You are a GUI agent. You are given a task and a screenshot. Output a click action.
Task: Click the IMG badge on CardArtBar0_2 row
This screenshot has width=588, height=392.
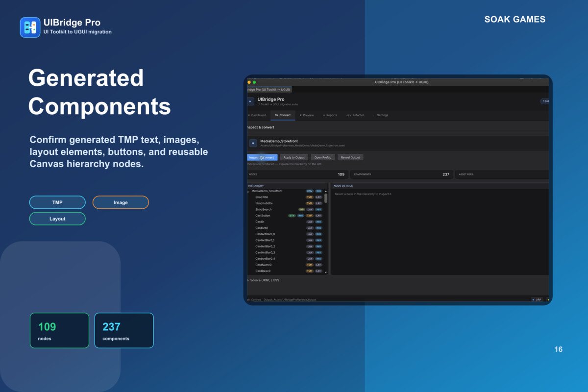pos(318,246)
